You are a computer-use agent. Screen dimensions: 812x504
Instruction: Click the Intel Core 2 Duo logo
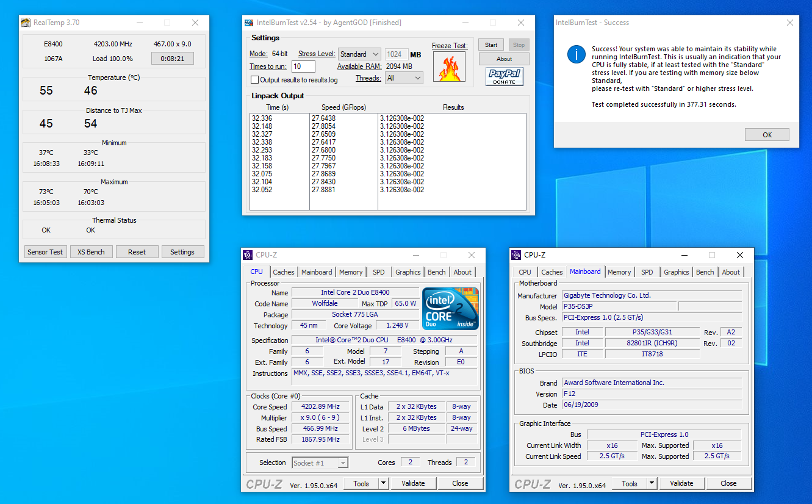[x=450, y=309]
